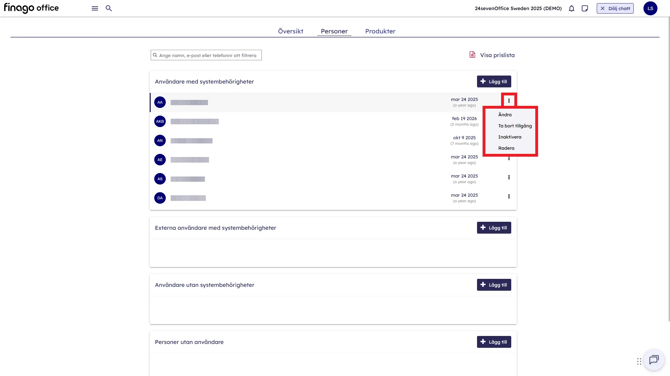Click the Visa prislista document icon
The height and width of the screenshot is (376, 670).
472,55
